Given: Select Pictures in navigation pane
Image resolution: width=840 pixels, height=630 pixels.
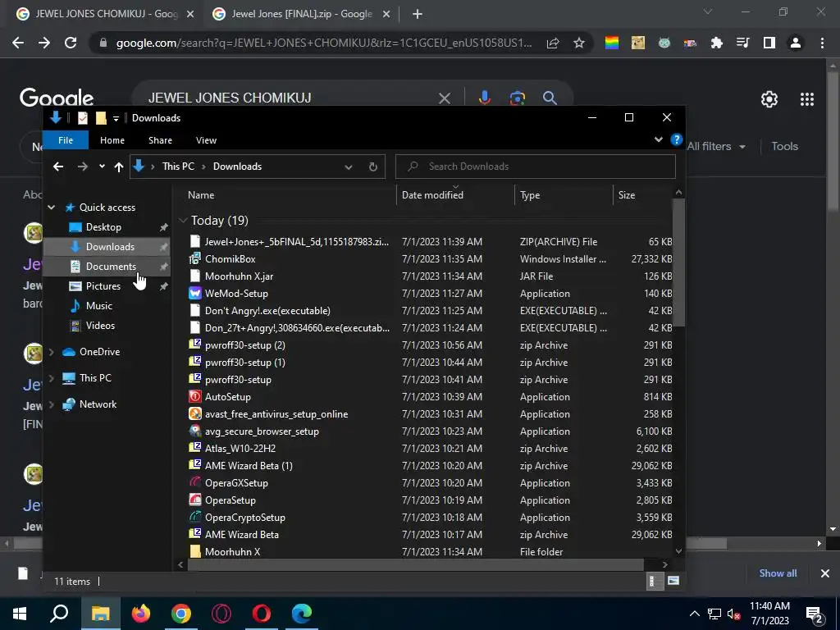Looking at the screenshot, I should tap(103, 286).
